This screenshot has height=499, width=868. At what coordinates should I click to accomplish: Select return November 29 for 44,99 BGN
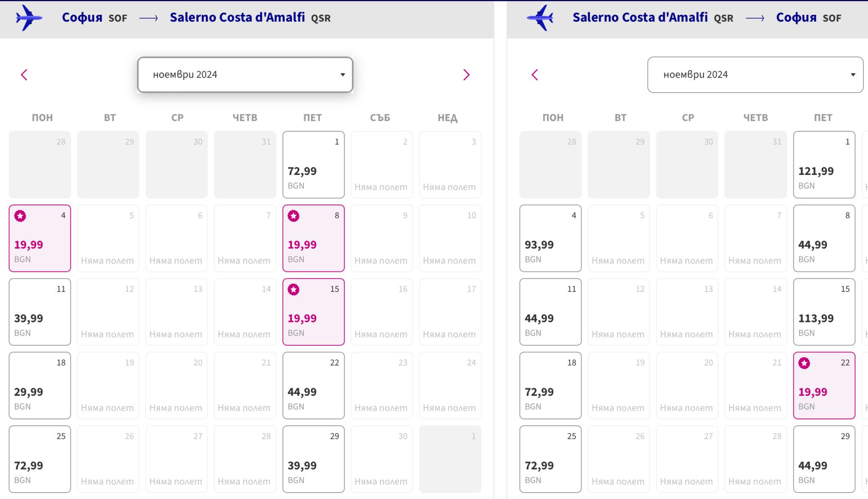coord(823,459)
